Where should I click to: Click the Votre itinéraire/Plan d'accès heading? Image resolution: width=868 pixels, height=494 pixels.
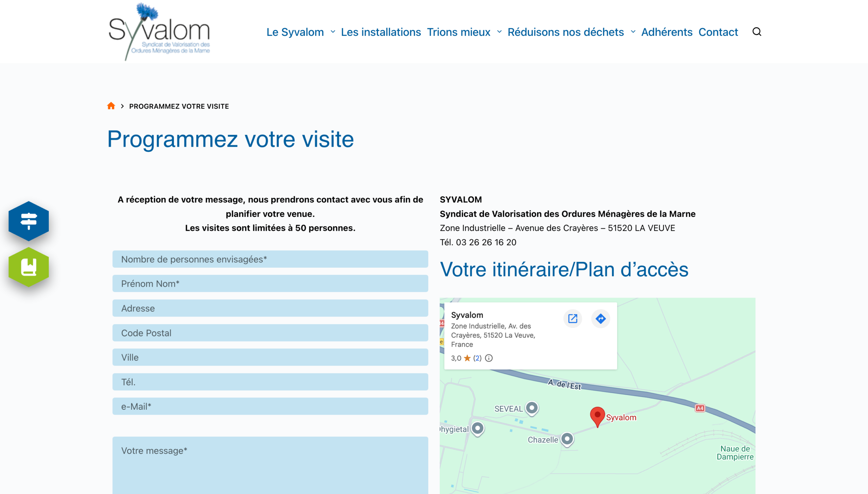pos(564,269)
